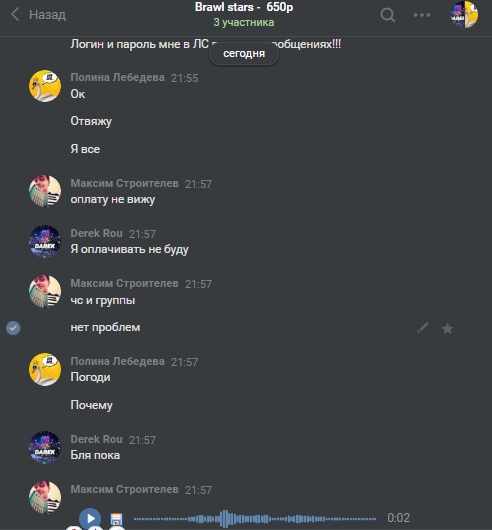Open the '3 участника' members list
492x530 pixels.
pyautogui.click(x=244, y=22)
